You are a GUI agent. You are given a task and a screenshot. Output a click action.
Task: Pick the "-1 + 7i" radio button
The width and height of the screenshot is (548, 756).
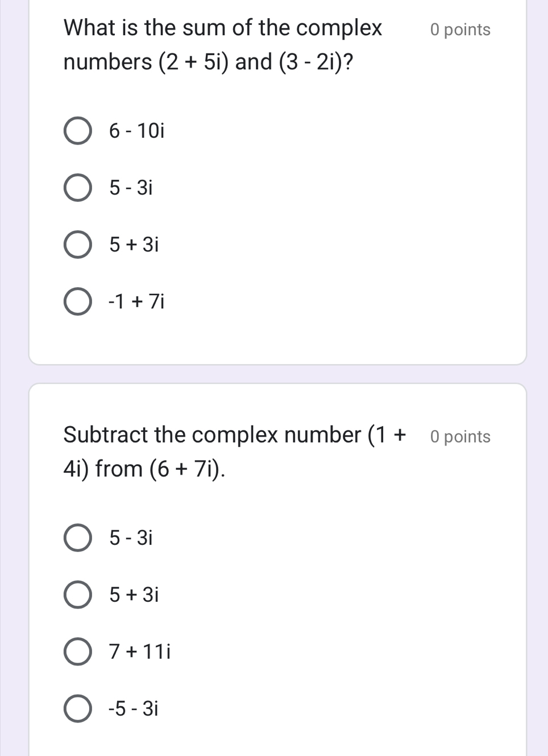(77, 301)
